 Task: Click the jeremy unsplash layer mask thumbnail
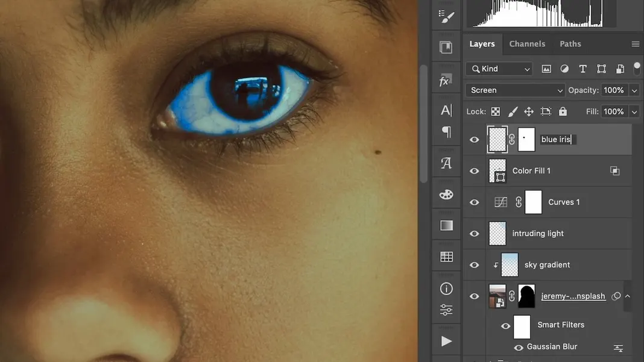pos(526,296)
